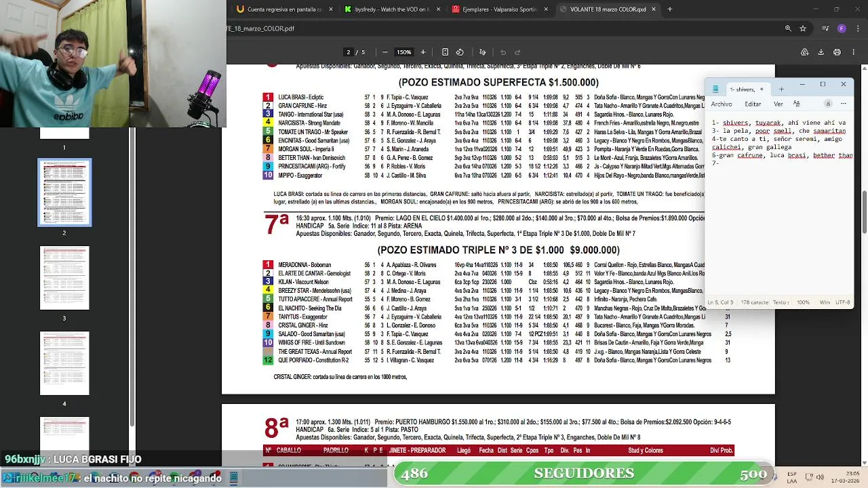Click LUCA BRASI - Ecliptic horse entry

click(301, 98)
